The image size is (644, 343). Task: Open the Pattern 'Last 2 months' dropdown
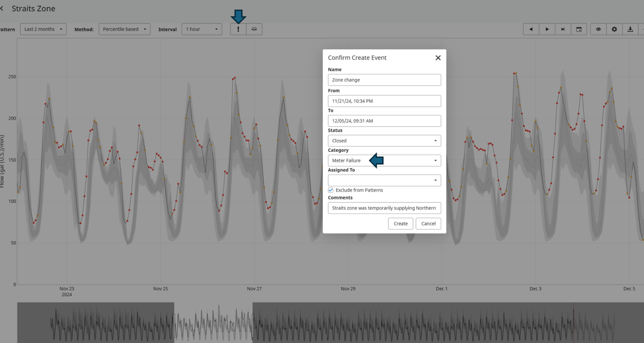(43, 29)
